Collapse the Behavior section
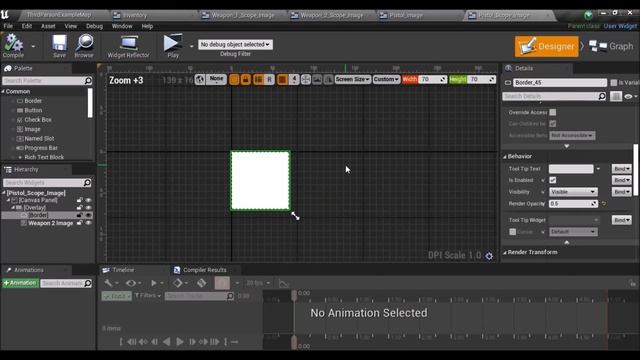Screen dimensions: 640x360 point(505,157)
